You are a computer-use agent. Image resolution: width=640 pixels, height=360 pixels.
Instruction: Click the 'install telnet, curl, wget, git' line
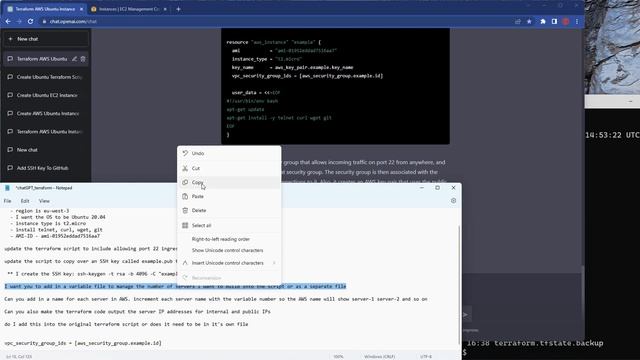tap(56, 230)
